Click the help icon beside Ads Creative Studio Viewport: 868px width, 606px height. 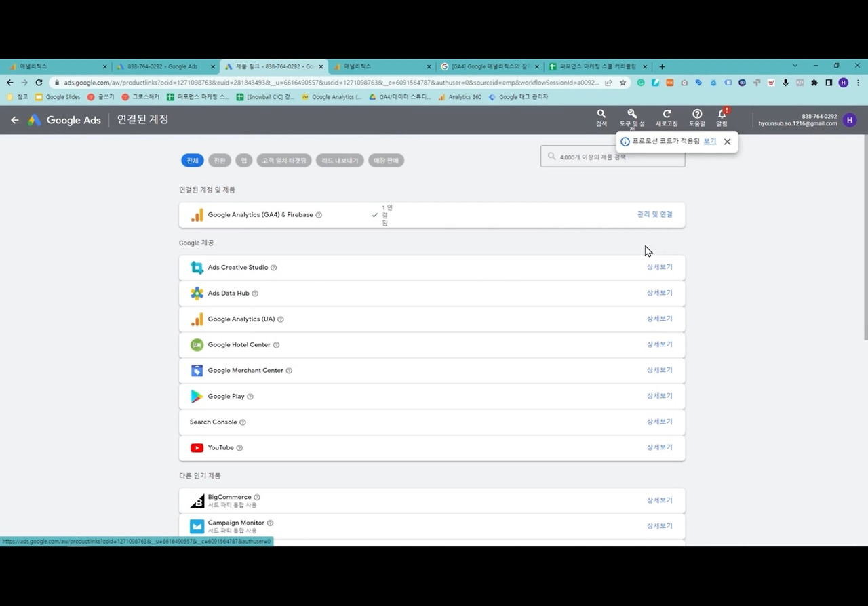[274, 268]
